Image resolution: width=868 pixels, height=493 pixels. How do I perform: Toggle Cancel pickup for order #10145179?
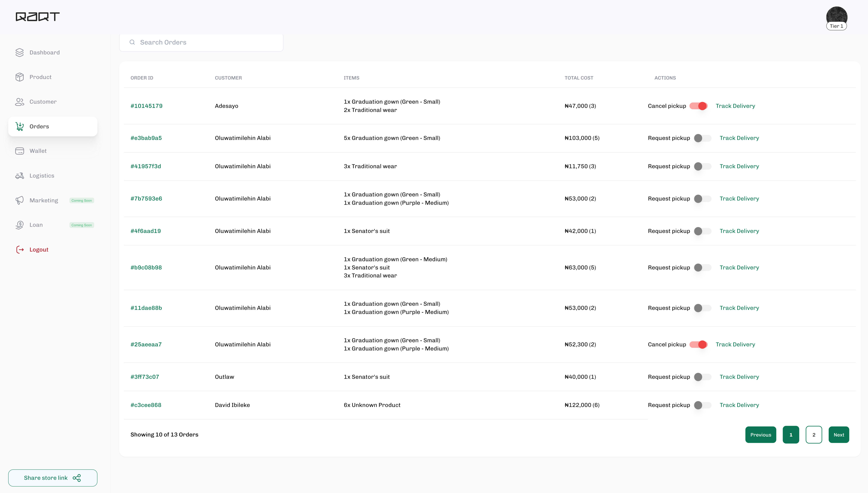click(x=698, y=106)
